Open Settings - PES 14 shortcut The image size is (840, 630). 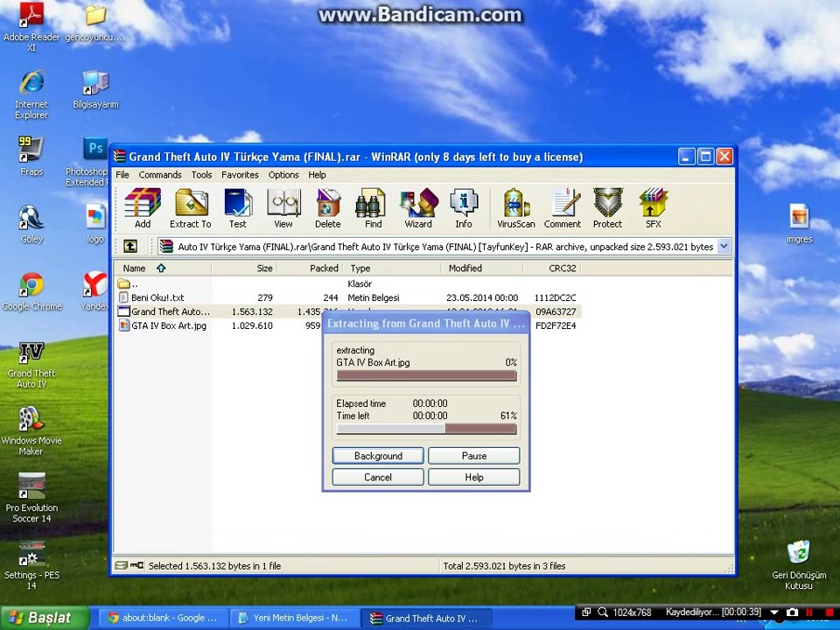(31, 565)
